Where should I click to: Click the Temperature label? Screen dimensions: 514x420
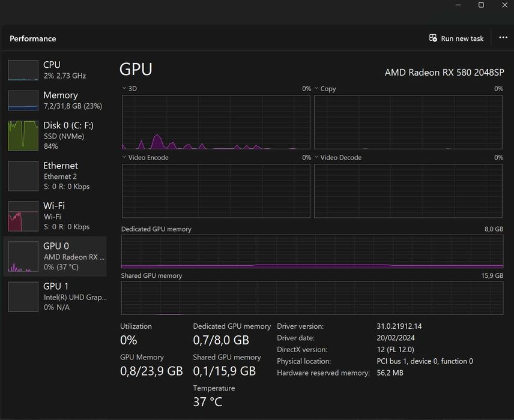point(214,388)
